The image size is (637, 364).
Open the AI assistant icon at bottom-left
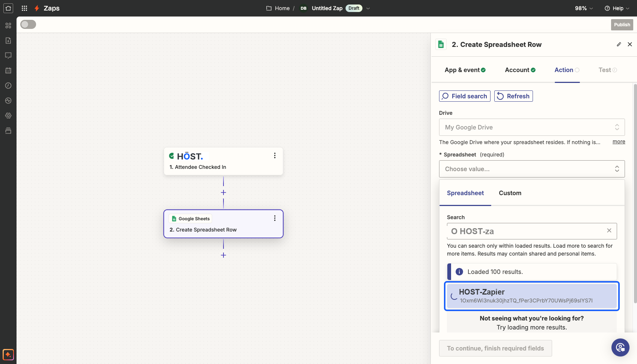8,354
